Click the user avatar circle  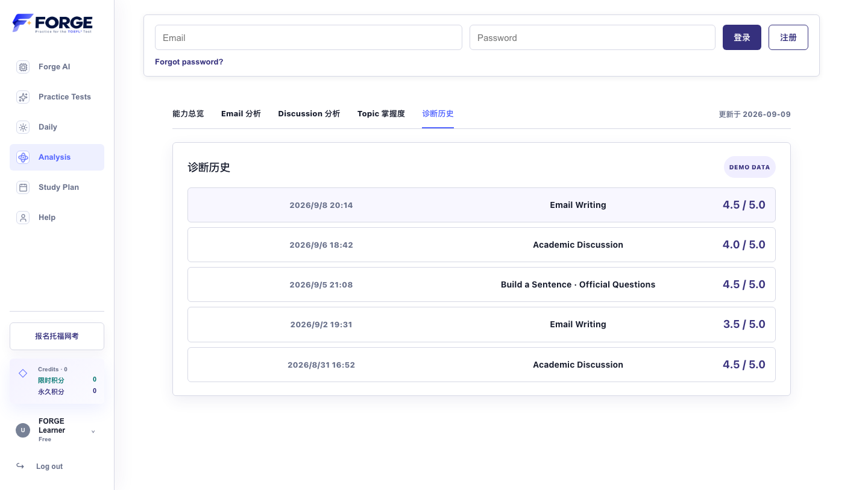[23, 430]
